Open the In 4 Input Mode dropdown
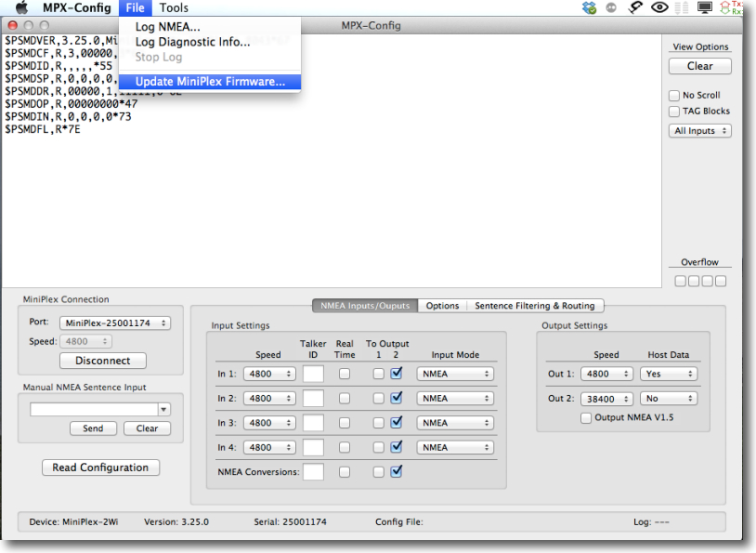The height and width of the screenshot is (553, 756). (455, 448)
